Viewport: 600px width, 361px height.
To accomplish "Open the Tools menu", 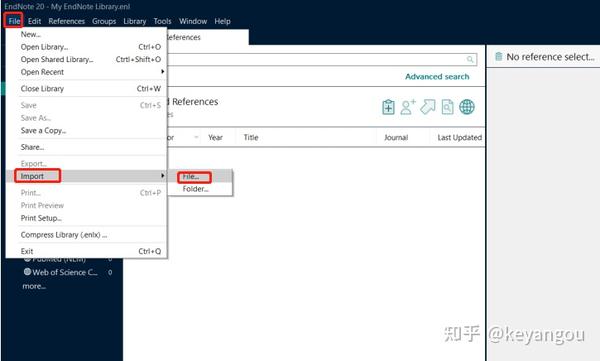I will pyautogui.click(x=162, y=21).
